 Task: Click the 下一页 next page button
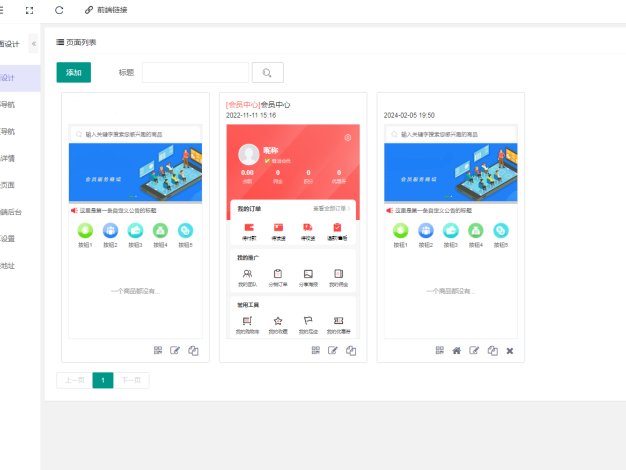point(131,380)
